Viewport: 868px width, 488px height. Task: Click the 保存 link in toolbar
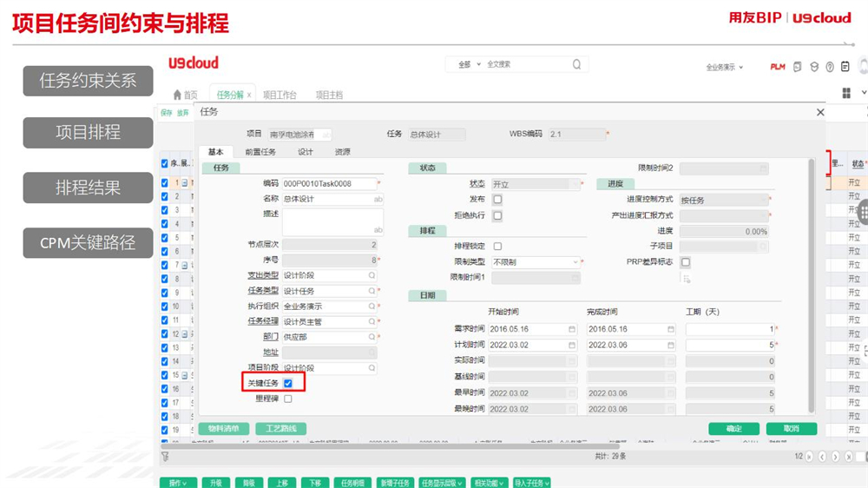166,112
